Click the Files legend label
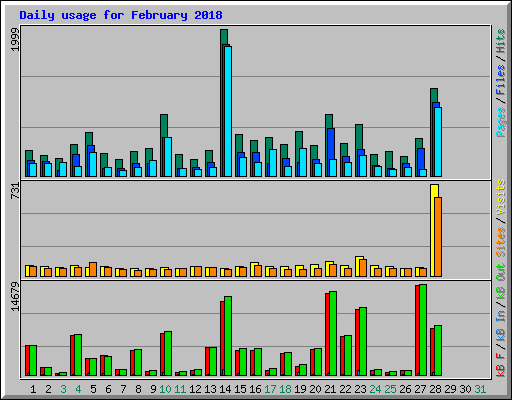 (x=501, y=80)
